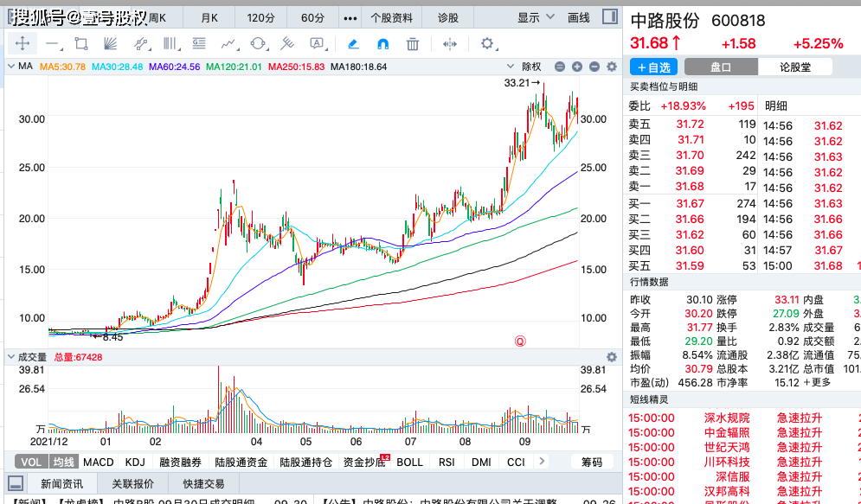Screen dimensions: 861x504
Task: Click 世纪天鸿 in 短线精灵 list
Action: 727,447
